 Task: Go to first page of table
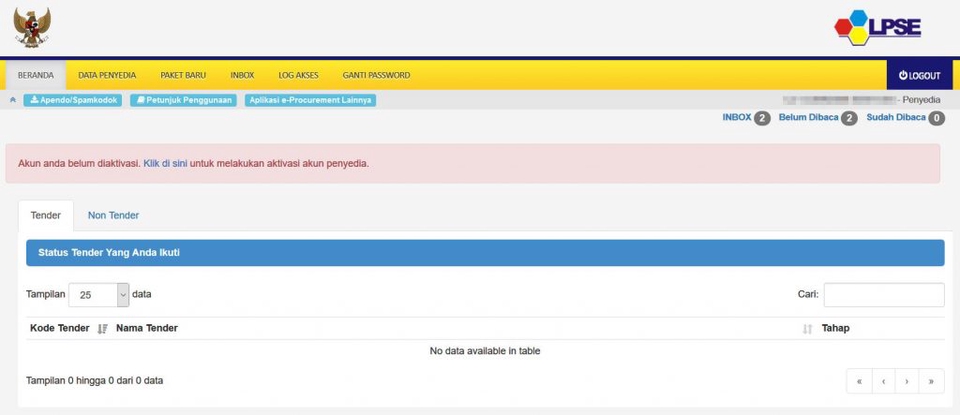tap(859, 381)
